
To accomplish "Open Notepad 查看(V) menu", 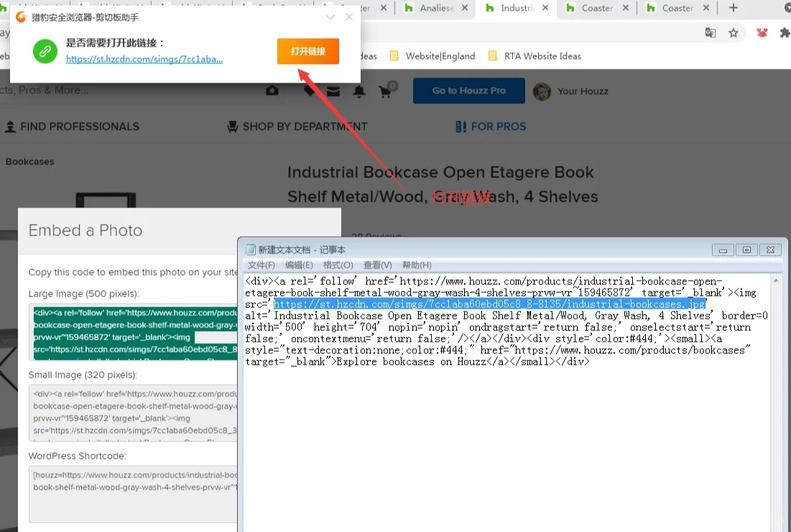I will coord(377,265).
